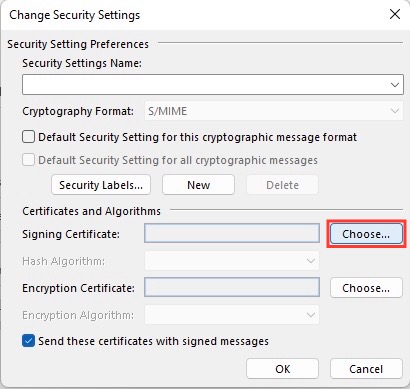The image size is (410, 389).
Task: Open the Security Labels dialog
Action: (x=101, y=185)
